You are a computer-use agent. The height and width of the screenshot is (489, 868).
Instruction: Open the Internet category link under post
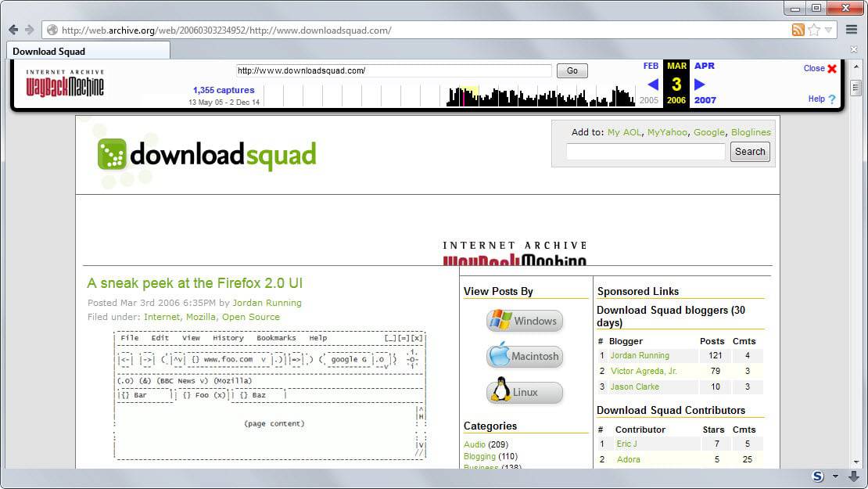coord(162,317)
